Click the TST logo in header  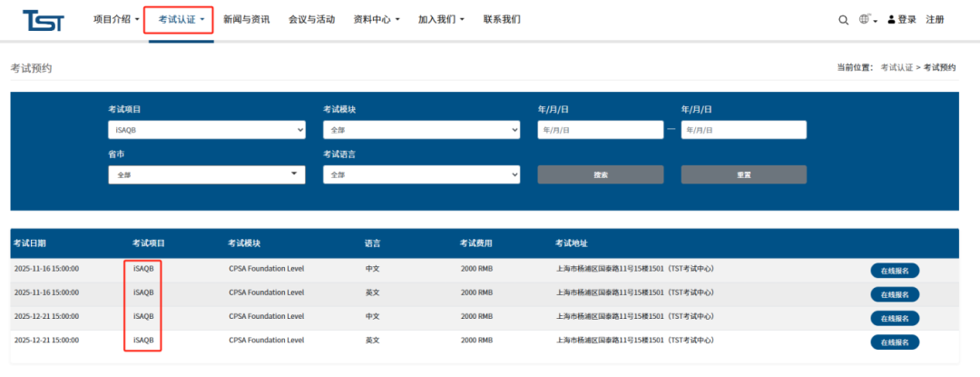pos(43,20)
